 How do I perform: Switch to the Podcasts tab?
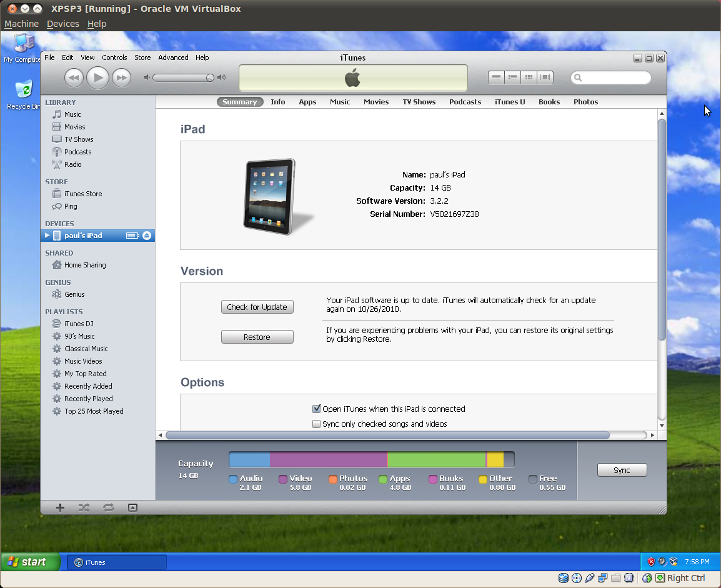[x=465, y=102]
